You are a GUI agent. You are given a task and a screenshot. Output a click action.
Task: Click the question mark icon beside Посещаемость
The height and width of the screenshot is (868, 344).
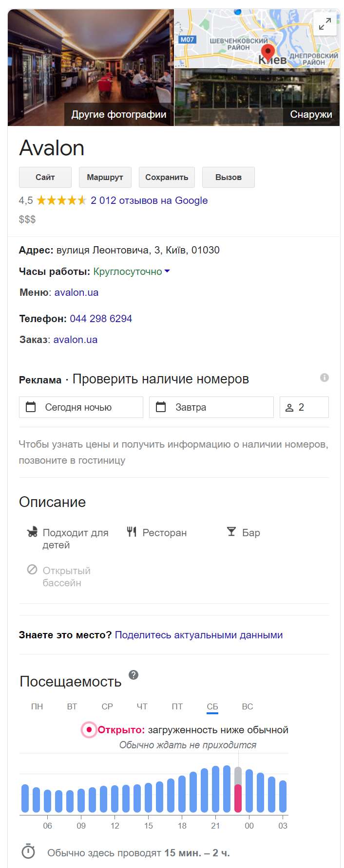click(x=133, y=675)
